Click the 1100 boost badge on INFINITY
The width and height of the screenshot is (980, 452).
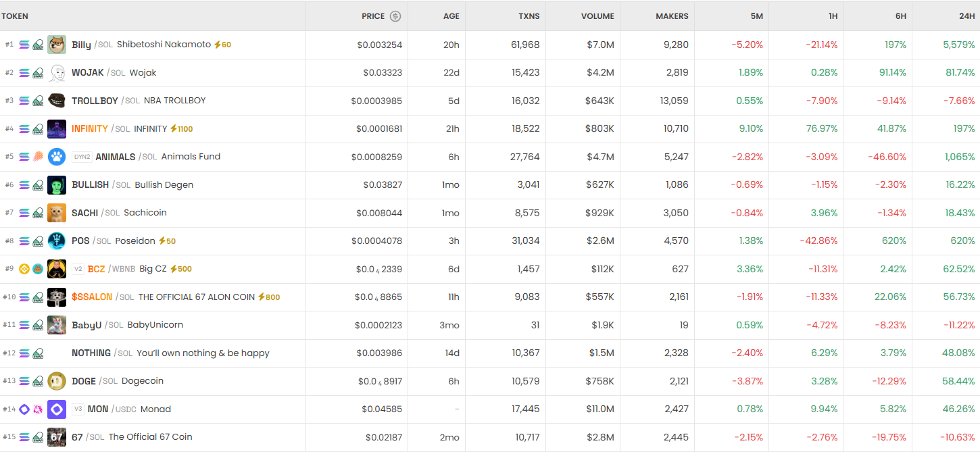click(181, 128)
